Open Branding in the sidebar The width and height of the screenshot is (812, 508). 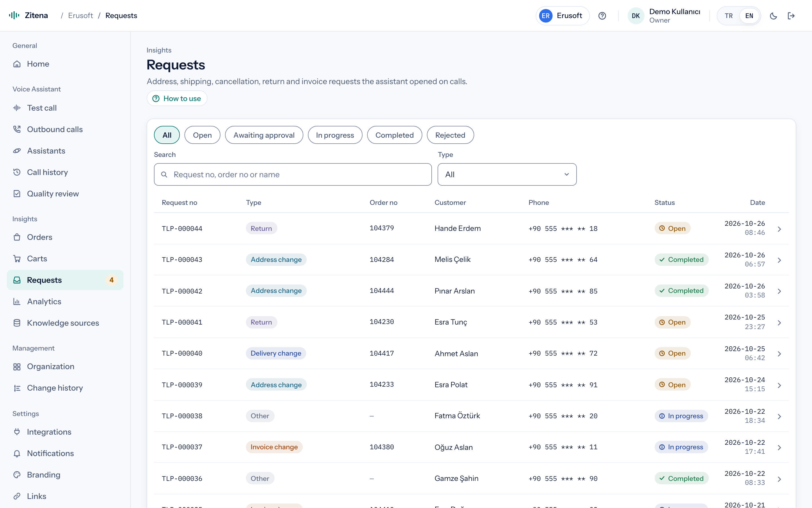click(x=65, y=475)
